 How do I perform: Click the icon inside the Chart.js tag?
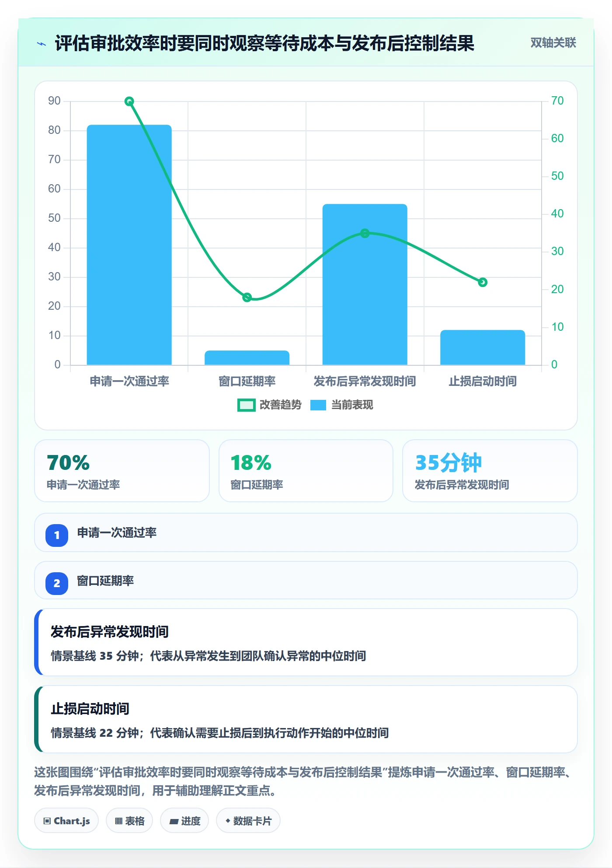[x=47, y=821]
